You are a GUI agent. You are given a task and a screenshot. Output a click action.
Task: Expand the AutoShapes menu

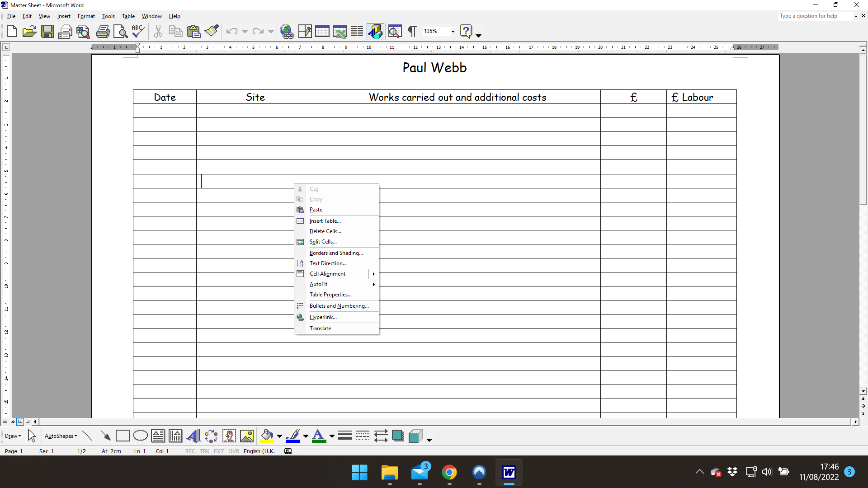point(61,436)
